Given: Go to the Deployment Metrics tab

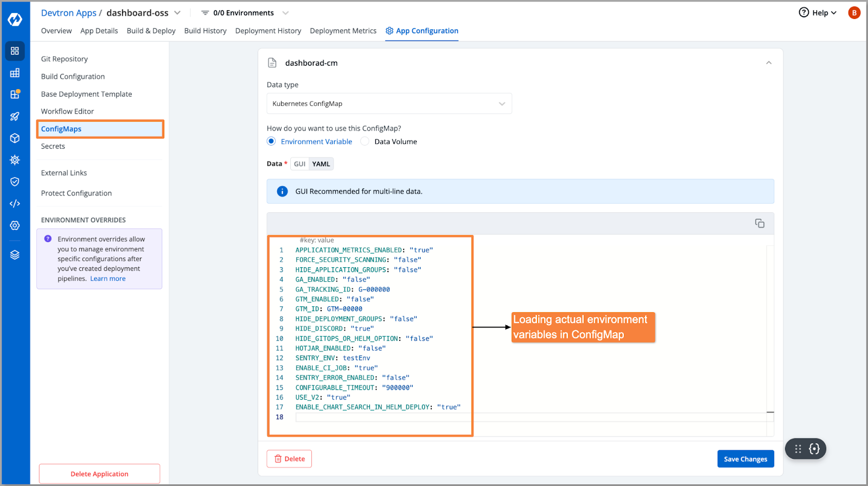Looking at the screenshot, I should 343,31.
